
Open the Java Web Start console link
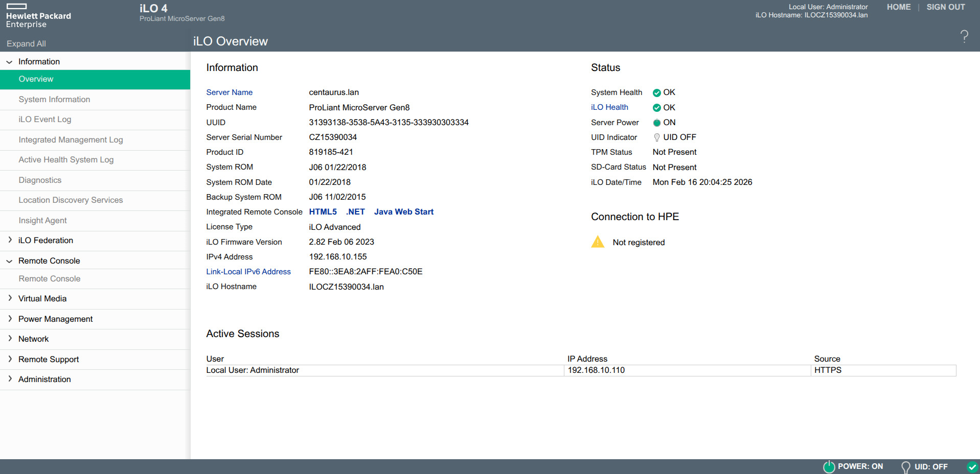click(403, 212)
